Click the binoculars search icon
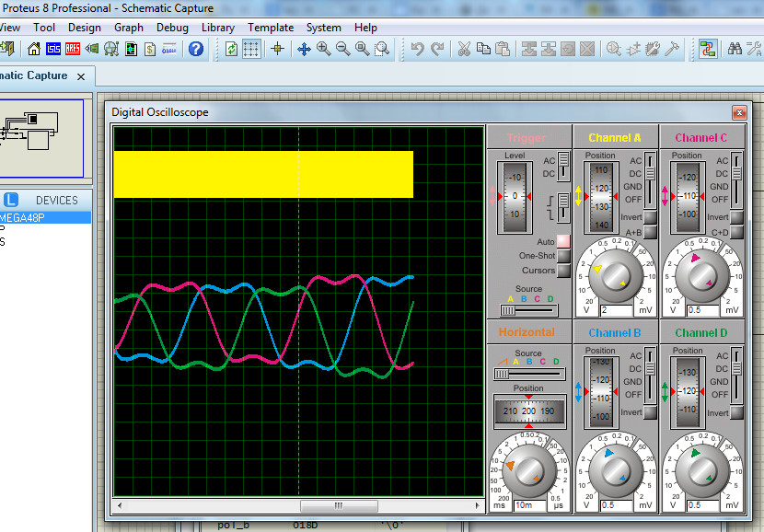The width and height of the screenshot is (764, 532). click(x=735, y=49)
